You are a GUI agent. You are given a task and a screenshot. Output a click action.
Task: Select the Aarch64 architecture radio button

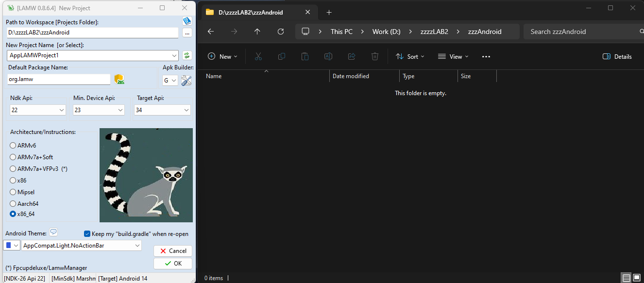13,204
